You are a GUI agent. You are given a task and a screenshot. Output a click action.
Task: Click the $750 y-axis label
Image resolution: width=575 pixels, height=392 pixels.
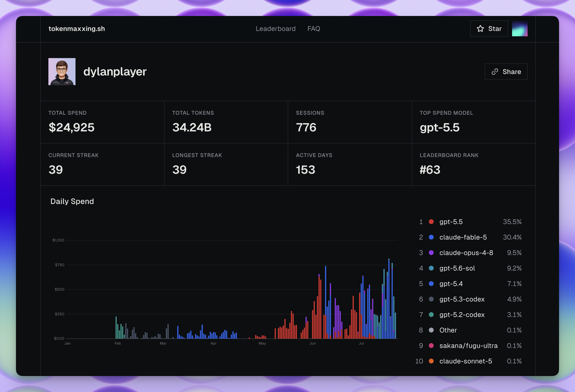coord(60,265)
